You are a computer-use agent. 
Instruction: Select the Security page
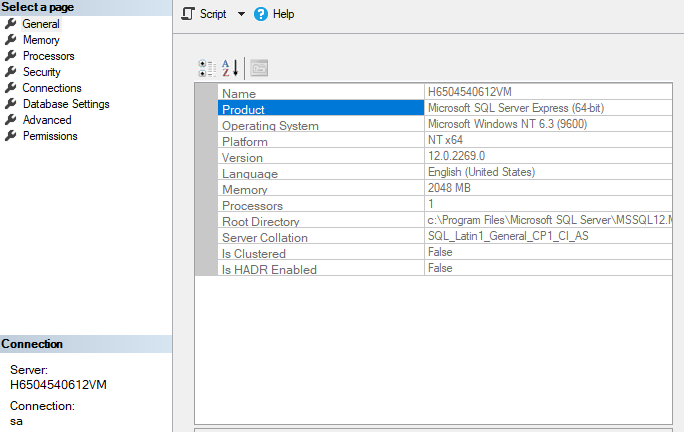point(41,72)
